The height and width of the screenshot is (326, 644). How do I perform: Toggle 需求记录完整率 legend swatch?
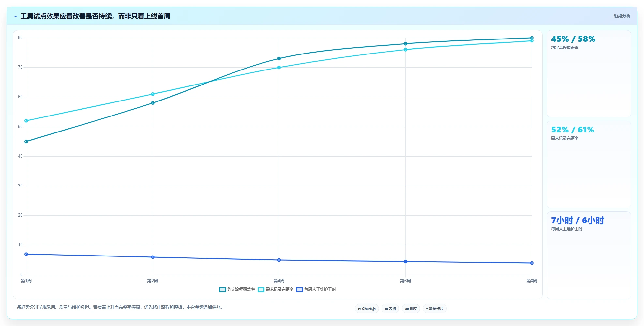coord(261,290)
